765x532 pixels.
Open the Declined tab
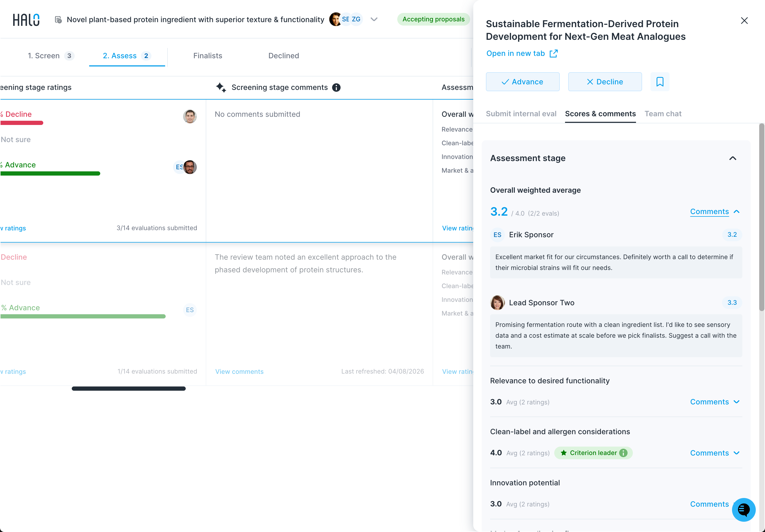point(284,56)
